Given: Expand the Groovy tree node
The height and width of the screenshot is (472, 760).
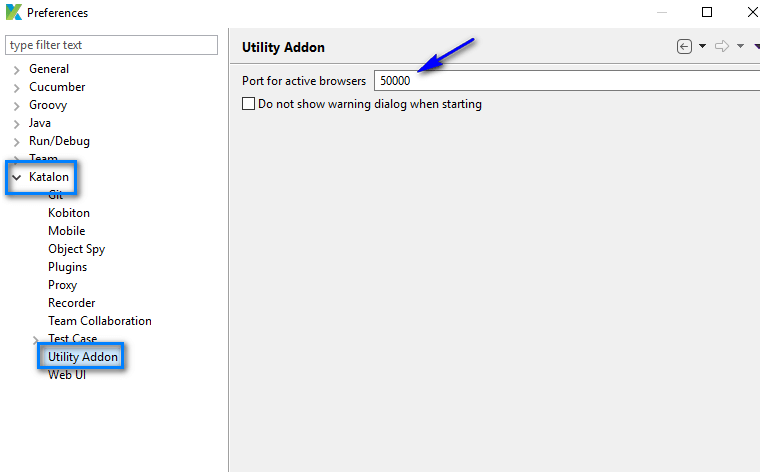Looking at the screenshot, I should point(16,106).
